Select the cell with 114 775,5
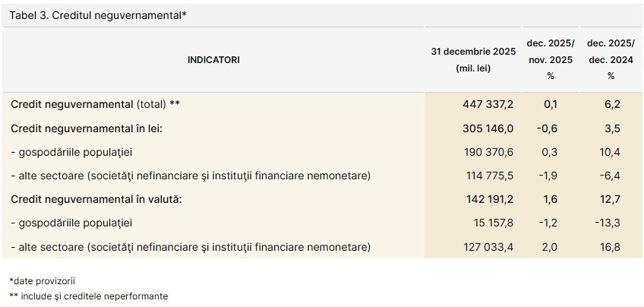644x307 pixels. point(488,176)
